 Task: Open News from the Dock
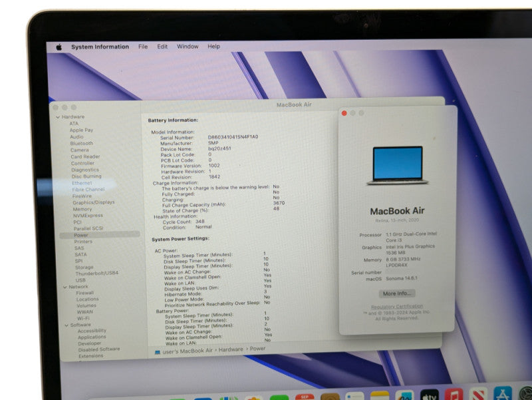coord(478,394)
